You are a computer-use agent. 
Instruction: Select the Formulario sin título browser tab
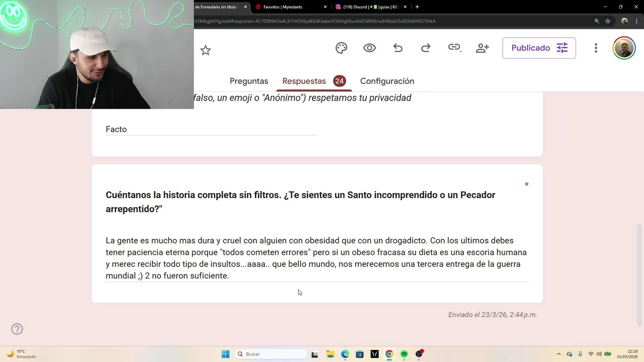coord(215,7)
